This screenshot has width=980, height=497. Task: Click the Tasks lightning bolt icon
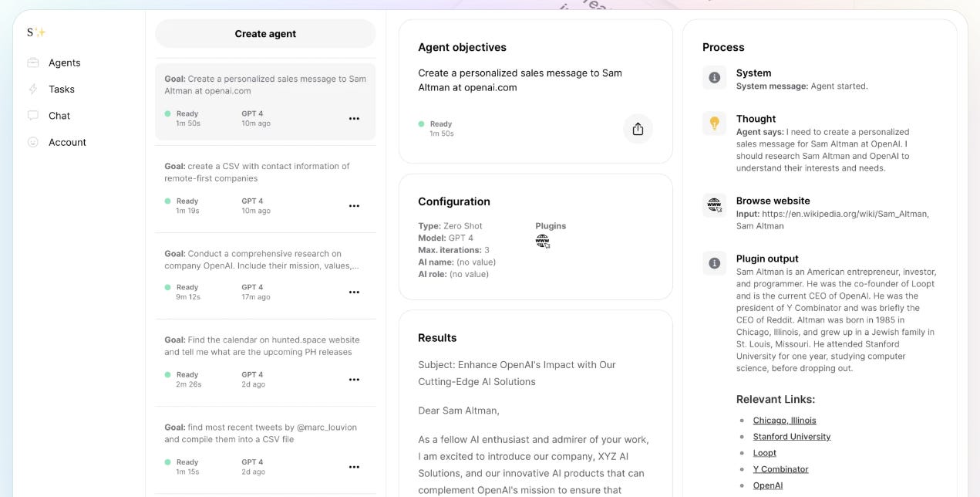pyautogui.click(x=32, y=89)
